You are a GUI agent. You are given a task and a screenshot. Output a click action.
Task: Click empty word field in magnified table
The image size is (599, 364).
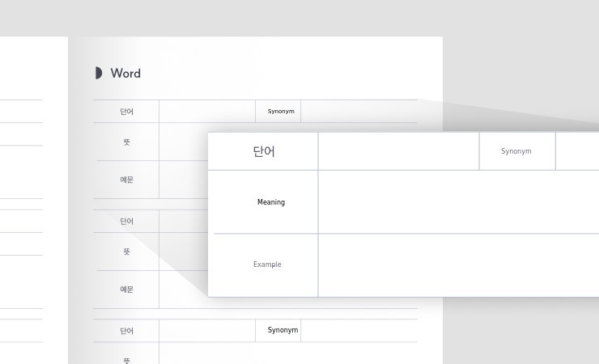click(398, 151)
